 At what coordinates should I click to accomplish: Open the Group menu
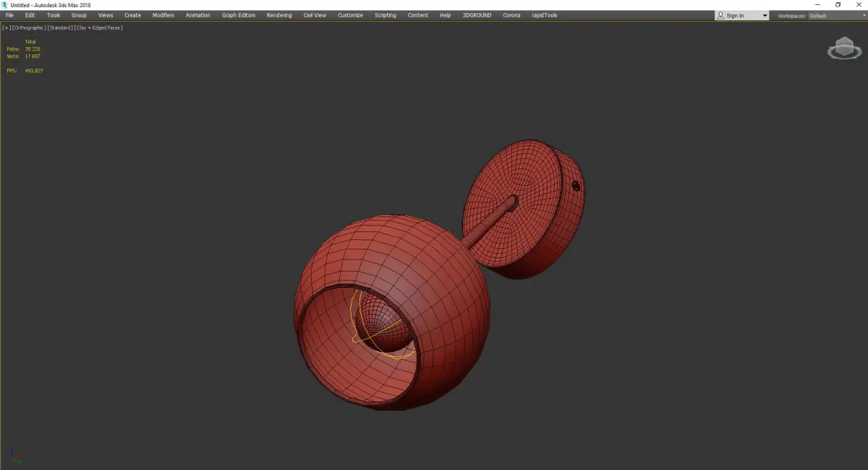point(79,15)
